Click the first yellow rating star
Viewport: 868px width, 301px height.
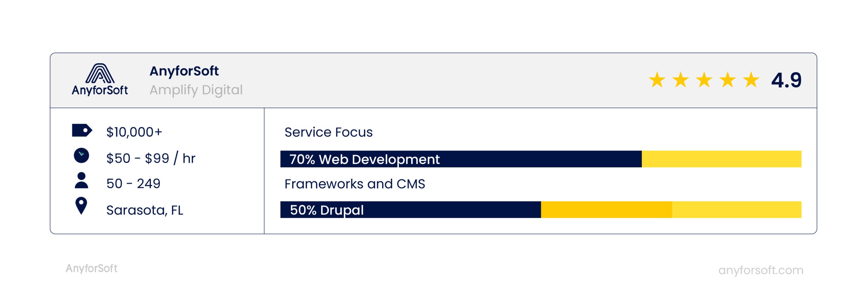(x=657, y=80)
